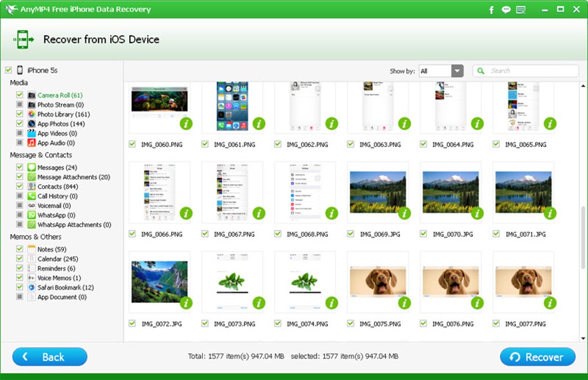
Task: Show info for IMG_0076.PNG
Action: click(x=477, y=303)
